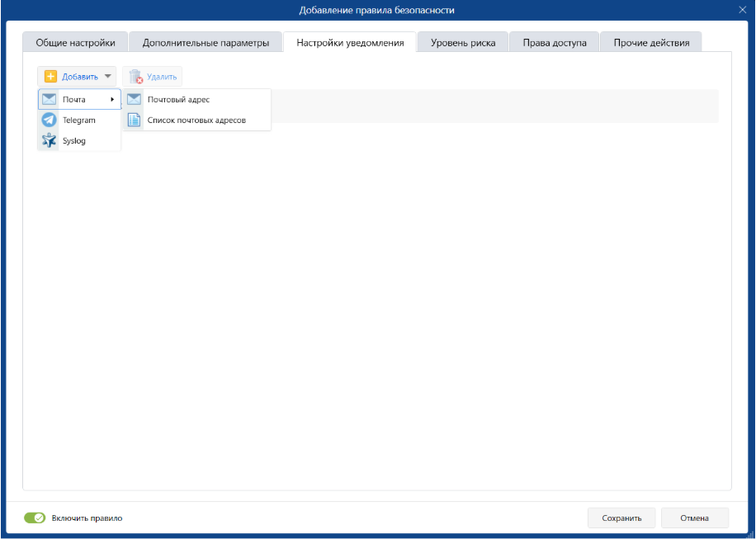Viewport: 756px width, 539px height.
Task: Click the envelope icon beside Почта
Action: (49, 100)
